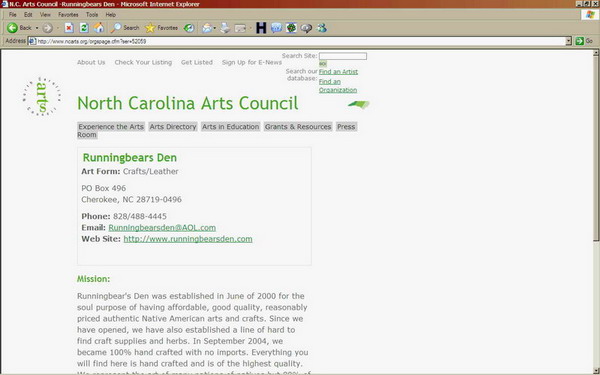The image size is (600, 375).
Task: Open Grants & Resources tab
Action: point(298,127)
